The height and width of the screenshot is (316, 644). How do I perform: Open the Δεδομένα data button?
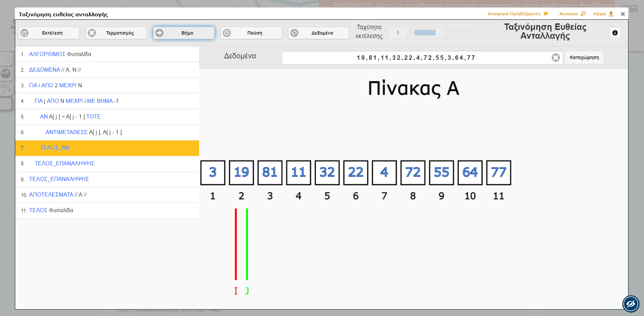pyautogui.click(x=318, y=33)
